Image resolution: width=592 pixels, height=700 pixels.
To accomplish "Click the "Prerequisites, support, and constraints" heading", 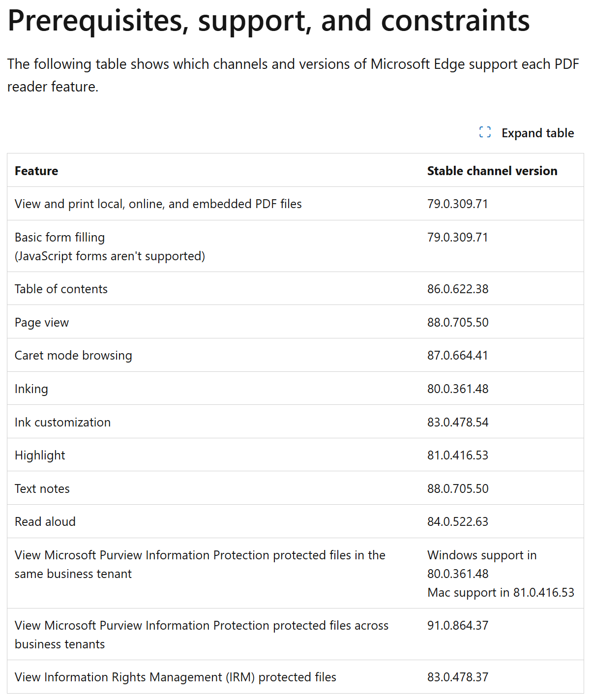I will coord(268,21).
